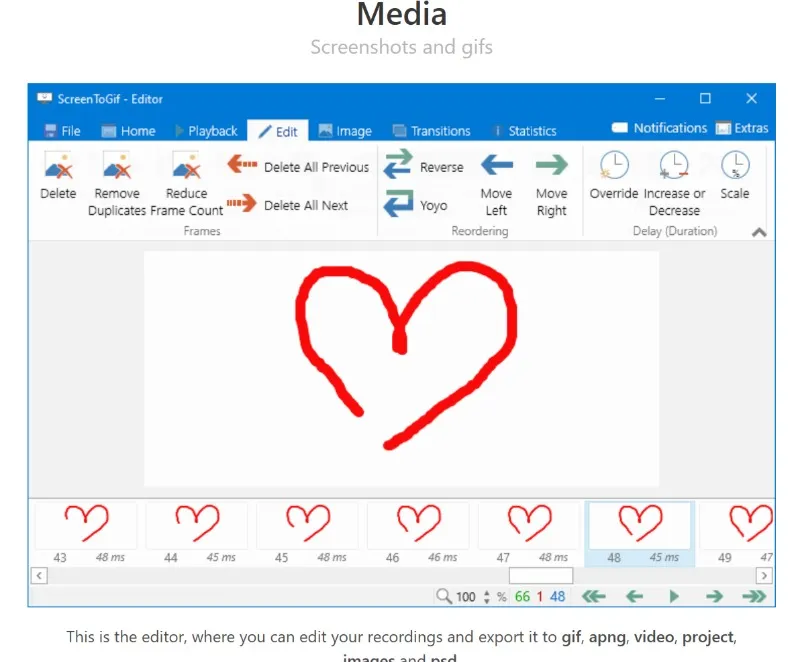800x662 pixels.
Task: Click total frame count 66
Action: (x=522, y=597)
